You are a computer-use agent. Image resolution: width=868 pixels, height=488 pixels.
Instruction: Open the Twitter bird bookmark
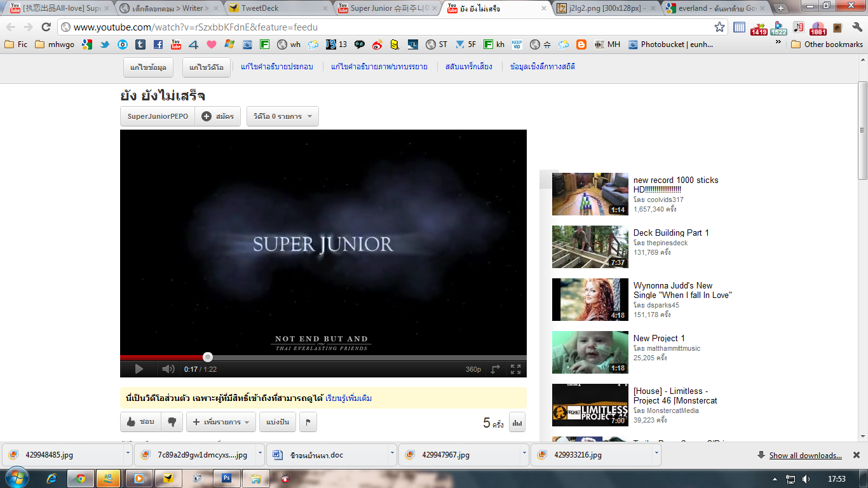pyautogui.click(x=105, y=44)
